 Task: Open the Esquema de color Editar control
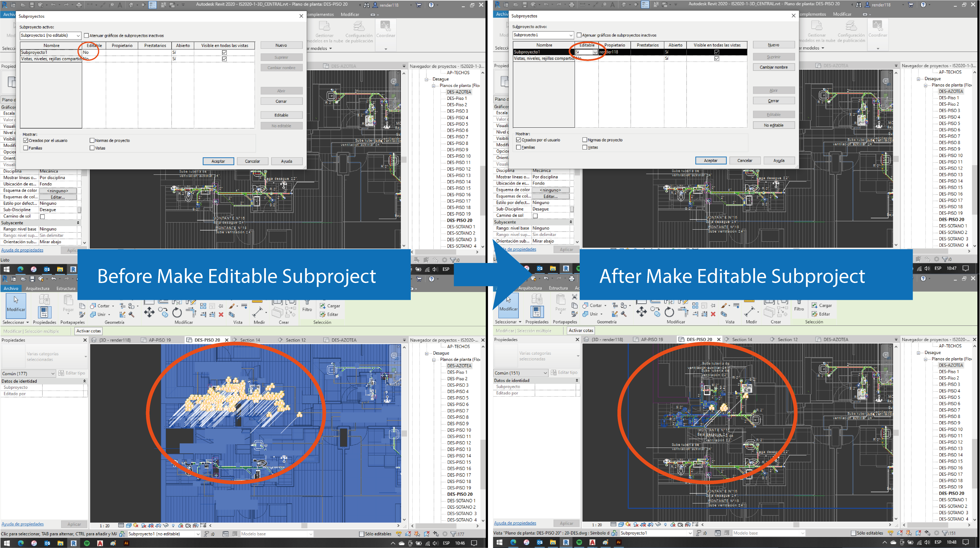click(x=58, y=197)
